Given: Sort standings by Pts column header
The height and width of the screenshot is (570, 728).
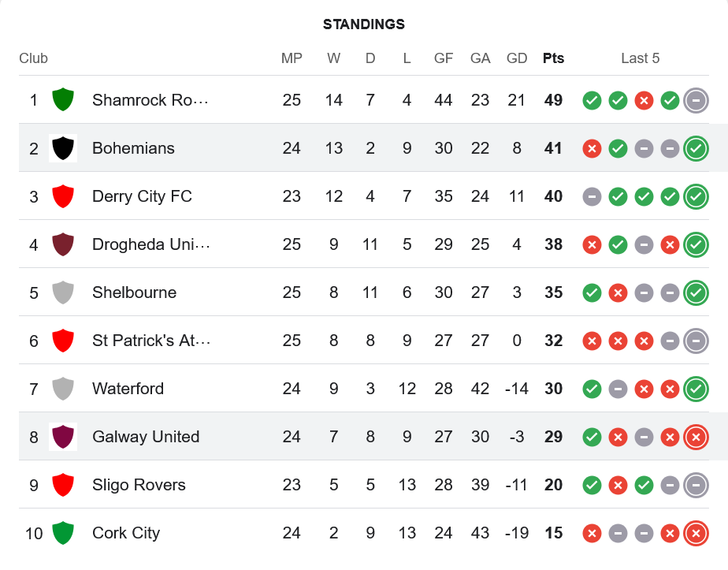Looking at the screenshot, I should point(553,58).
